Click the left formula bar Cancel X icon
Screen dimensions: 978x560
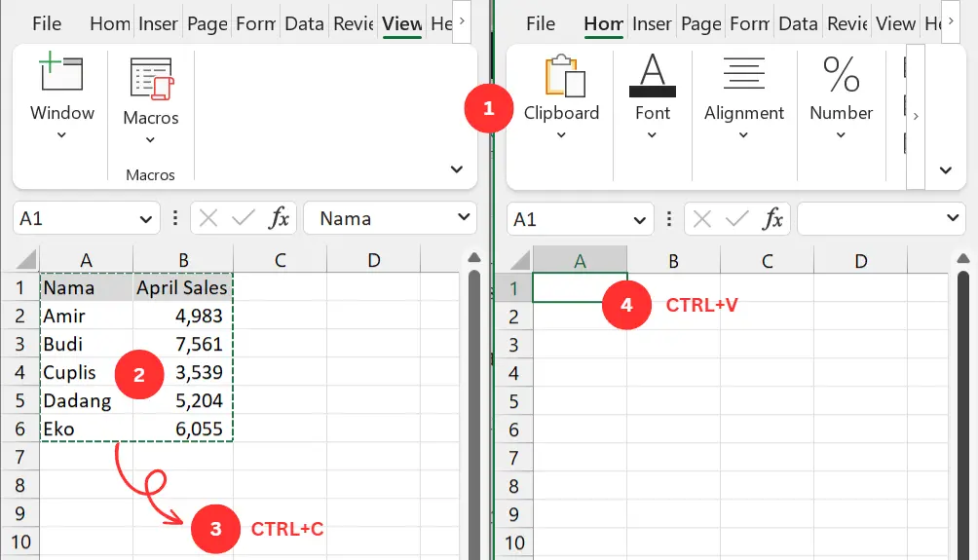coord(207,218)
